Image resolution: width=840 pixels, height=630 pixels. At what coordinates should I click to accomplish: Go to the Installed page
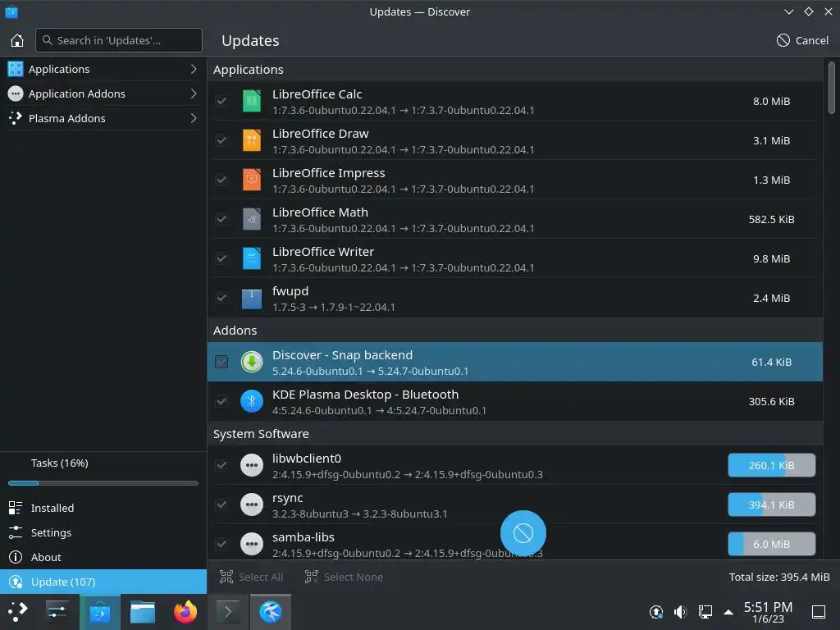click(103, 508)
